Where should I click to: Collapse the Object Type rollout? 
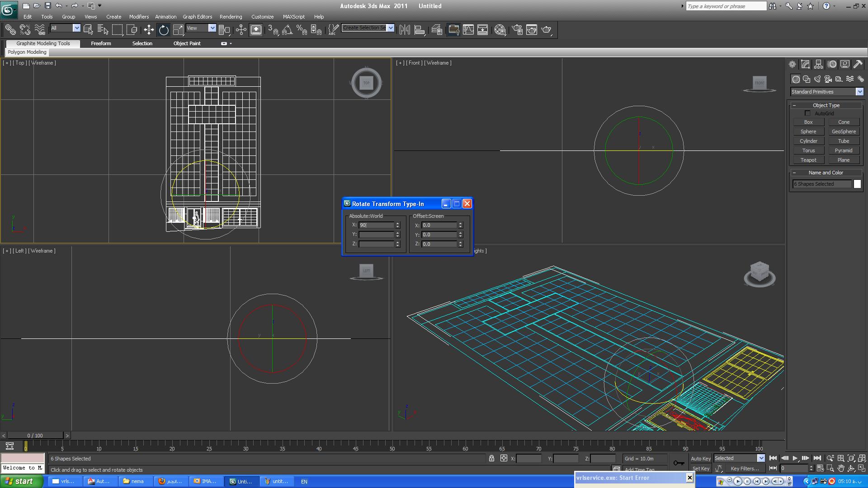(x=794, y=105)
